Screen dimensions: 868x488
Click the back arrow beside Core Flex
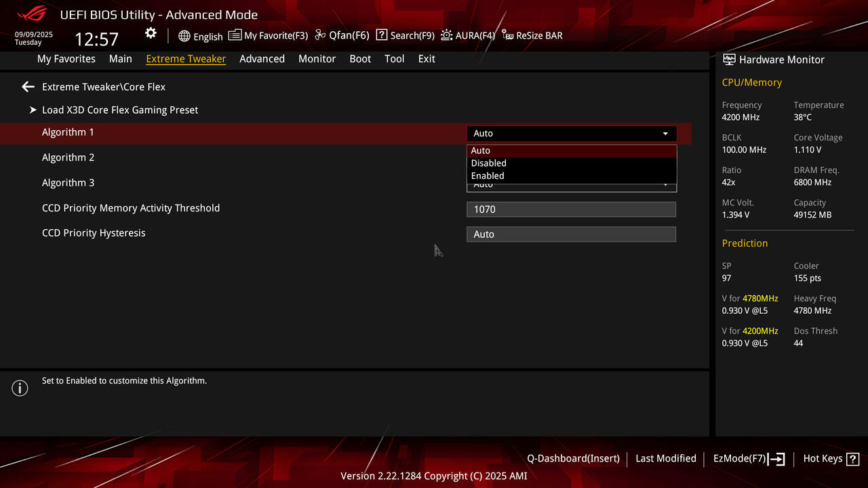pyautogui.click(x=28, y=87)
